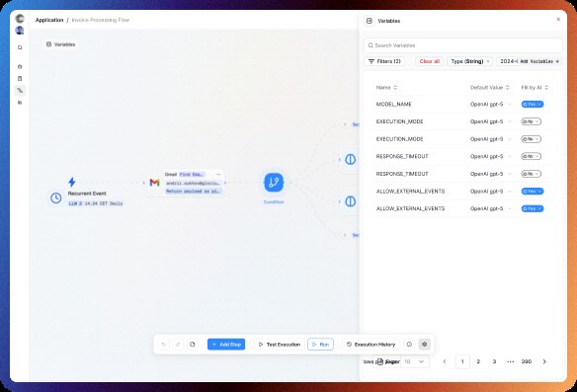Screen dimensions: 577x392
Task: Open first ALLOW_EXTERNAL_EVENTS Fill by AI Yes dropdown
Action: coord(533,192)
